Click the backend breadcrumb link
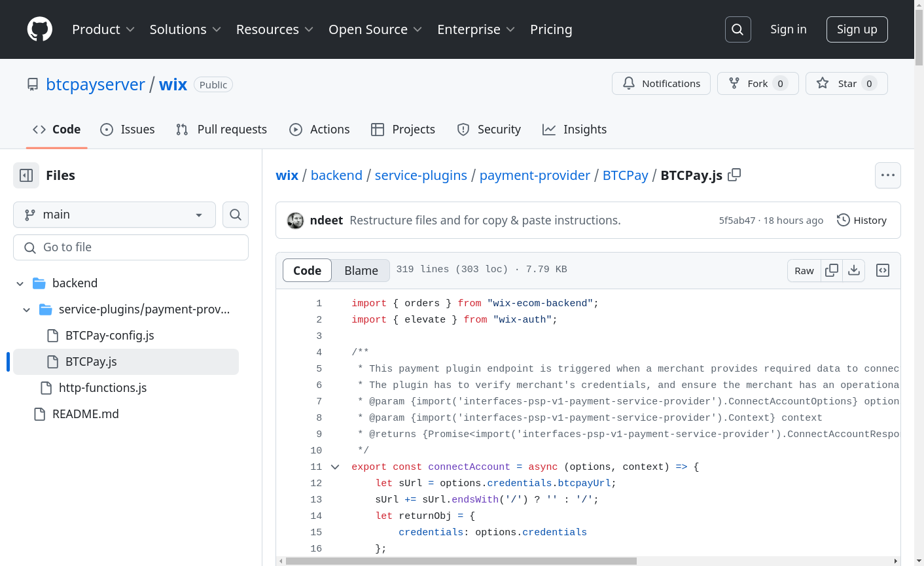 tap(336, 175)
